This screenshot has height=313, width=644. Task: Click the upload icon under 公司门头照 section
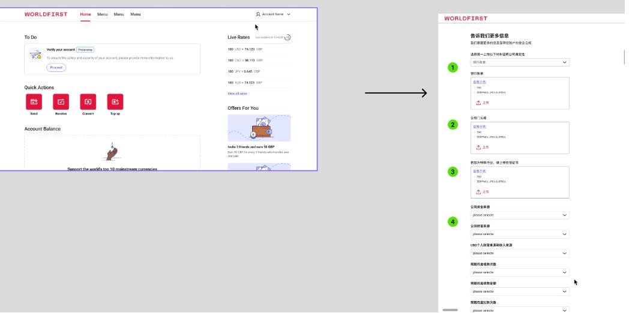(478, 148)
